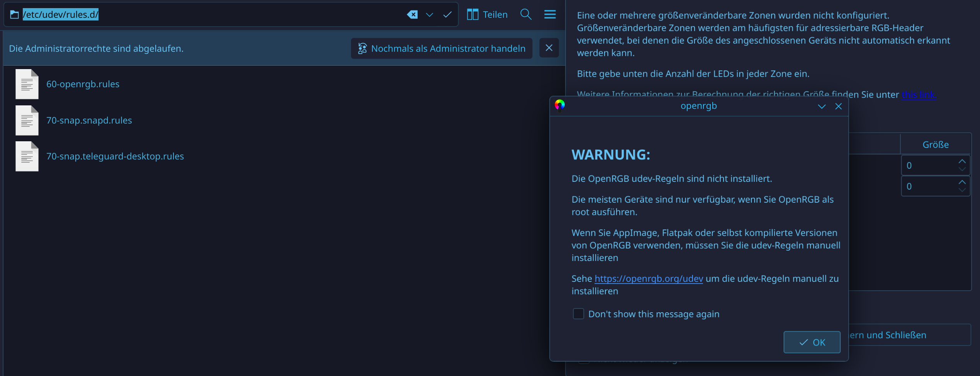Click the 70-snap.teleguard-desktop.rules file icon
Screen dimensions: 980x376
27,156
